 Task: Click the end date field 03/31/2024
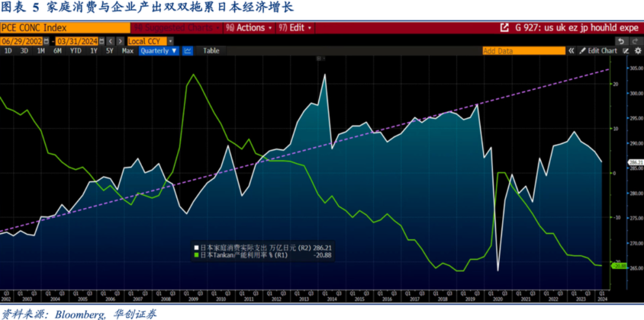[77, 42]
